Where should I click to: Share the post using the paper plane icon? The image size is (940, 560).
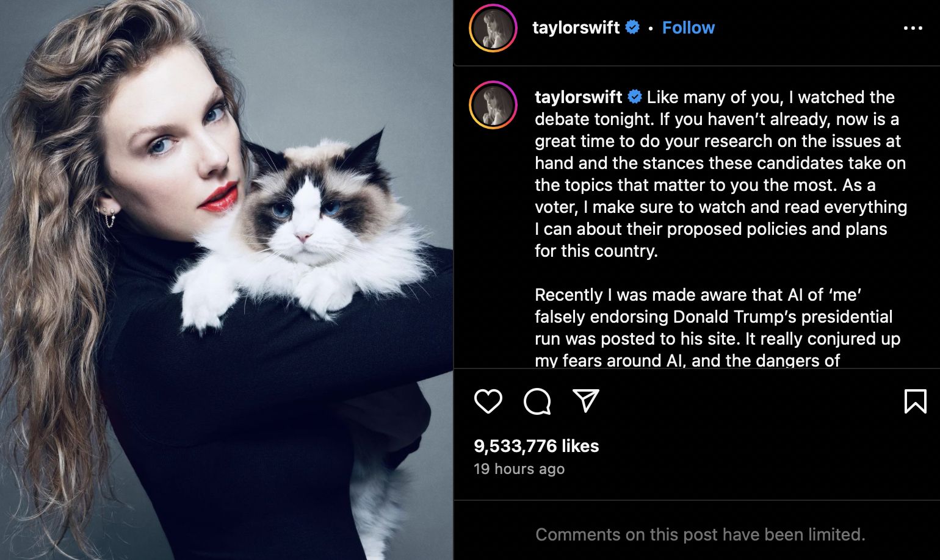586,401
